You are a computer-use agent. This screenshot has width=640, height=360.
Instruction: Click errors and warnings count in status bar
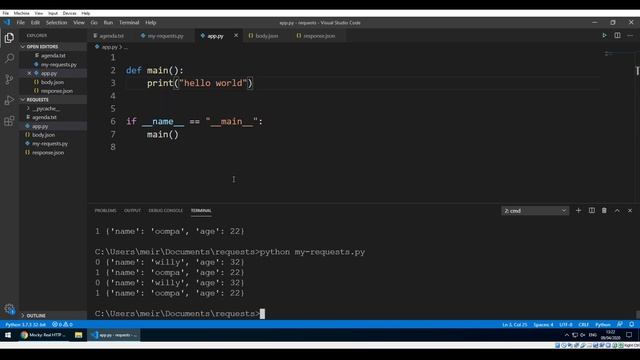point(62,324)
